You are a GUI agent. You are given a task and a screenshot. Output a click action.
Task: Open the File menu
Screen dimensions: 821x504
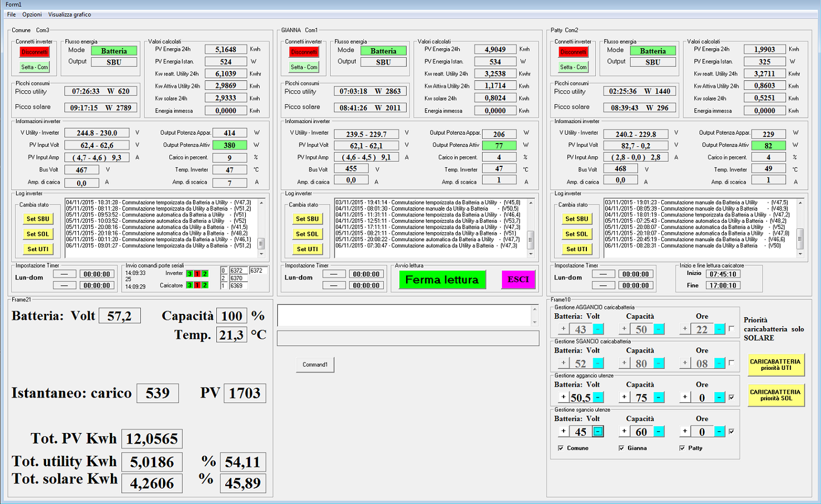pos(11,14)
